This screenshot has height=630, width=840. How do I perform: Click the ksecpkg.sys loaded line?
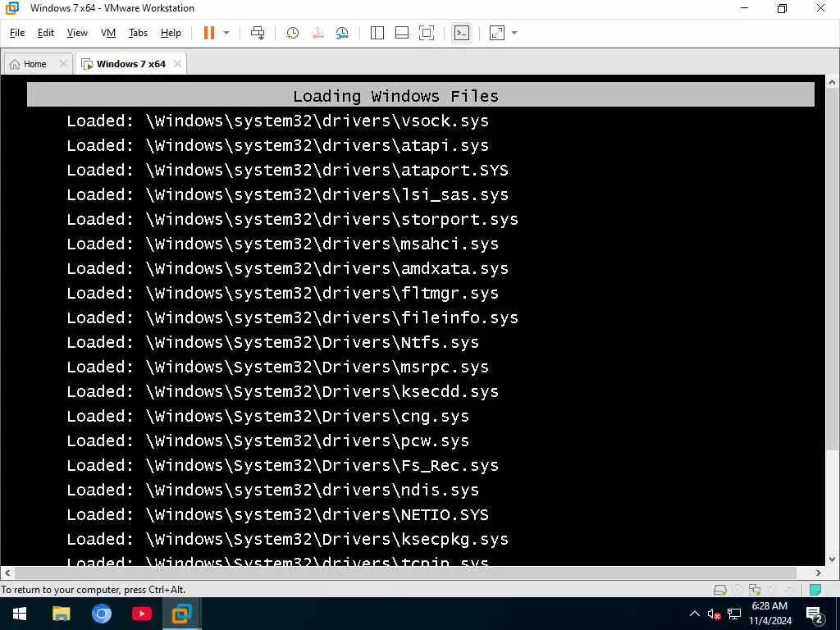[288, 540]
